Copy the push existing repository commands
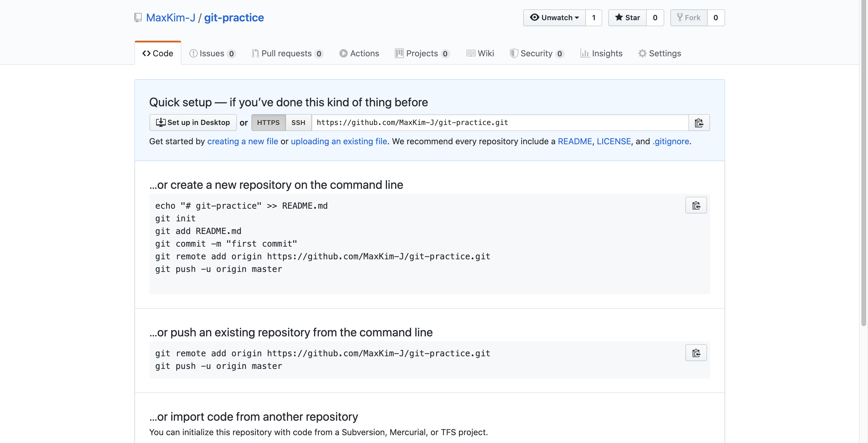868x443 pixels. coord(696,353)
